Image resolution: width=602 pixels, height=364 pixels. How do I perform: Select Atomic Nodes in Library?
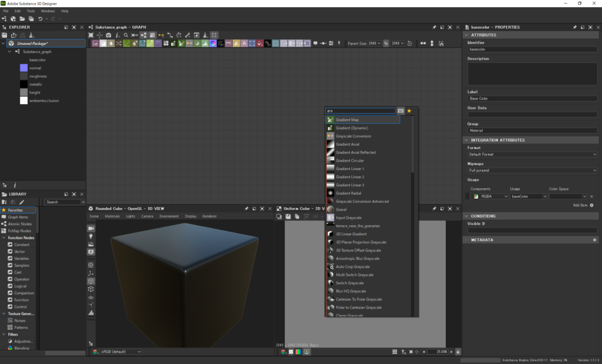(x=18, y=224)
